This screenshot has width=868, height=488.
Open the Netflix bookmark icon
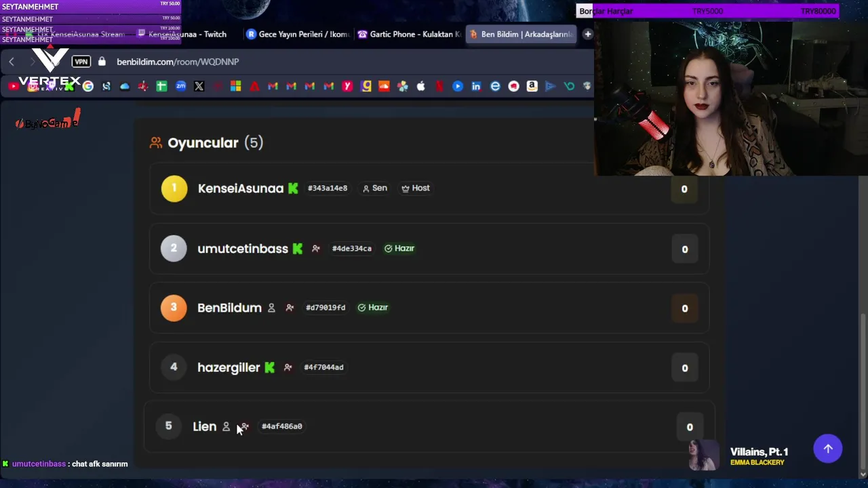tap(439, 86)
